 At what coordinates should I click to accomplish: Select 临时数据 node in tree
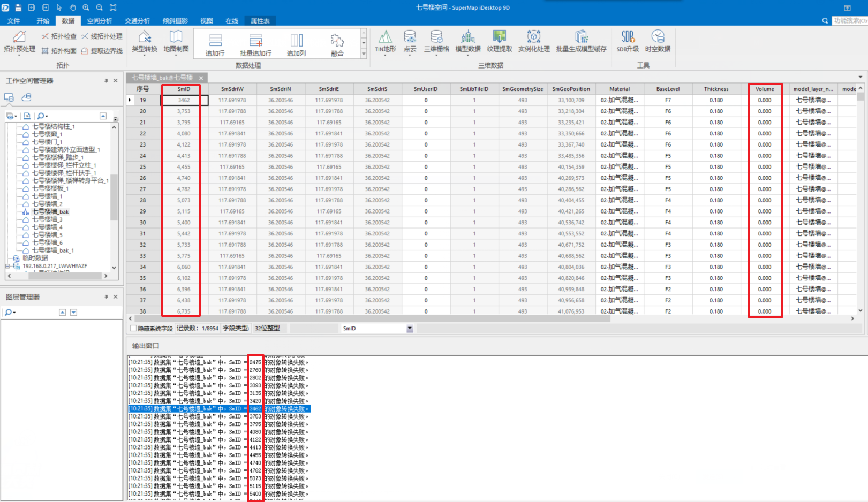point(35,258)
